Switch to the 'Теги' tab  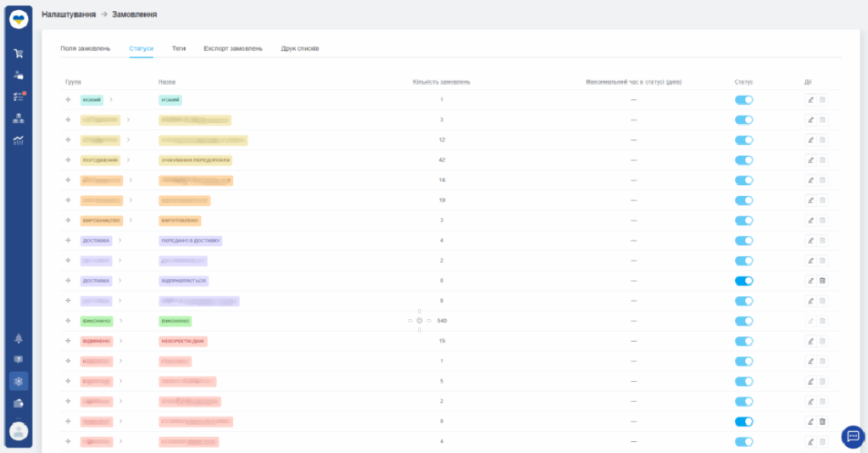[x=179, y=48]
